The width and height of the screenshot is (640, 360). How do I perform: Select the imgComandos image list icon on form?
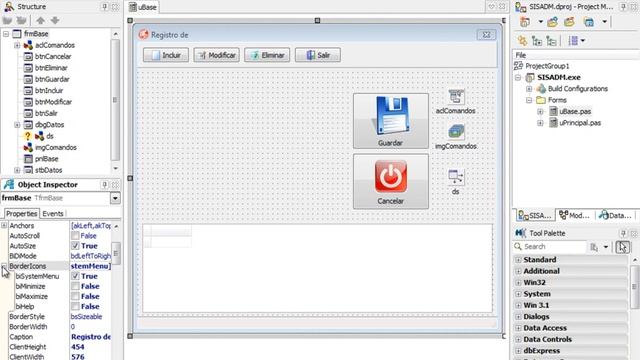coord(456,132)
